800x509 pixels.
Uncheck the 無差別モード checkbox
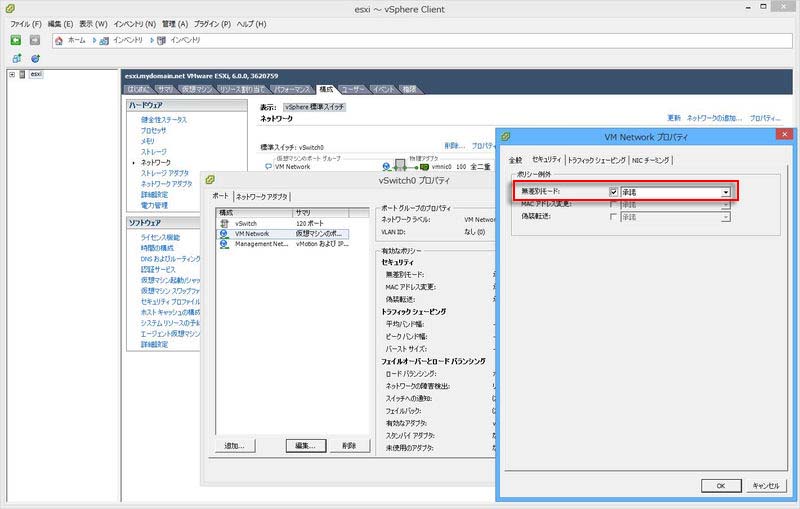point(614,192)
